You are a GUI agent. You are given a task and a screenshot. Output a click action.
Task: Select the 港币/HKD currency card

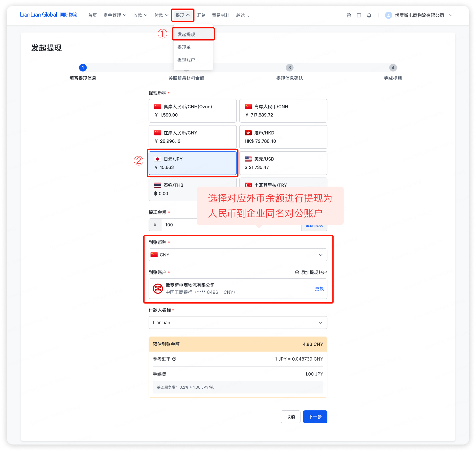point(283,137)
